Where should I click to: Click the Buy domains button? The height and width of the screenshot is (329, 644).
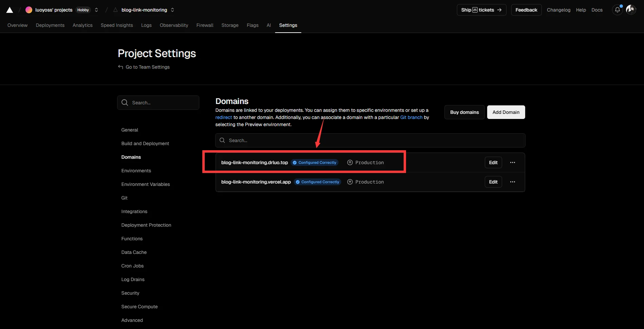tap(464, 112)
